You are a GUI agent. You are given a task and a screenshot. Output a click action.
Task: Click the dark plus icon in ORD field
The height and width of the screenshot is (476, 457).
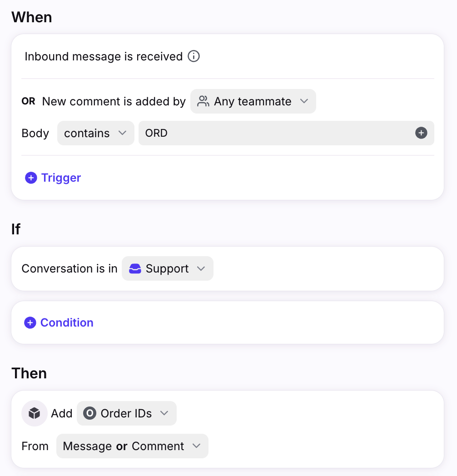coord(421,133)
